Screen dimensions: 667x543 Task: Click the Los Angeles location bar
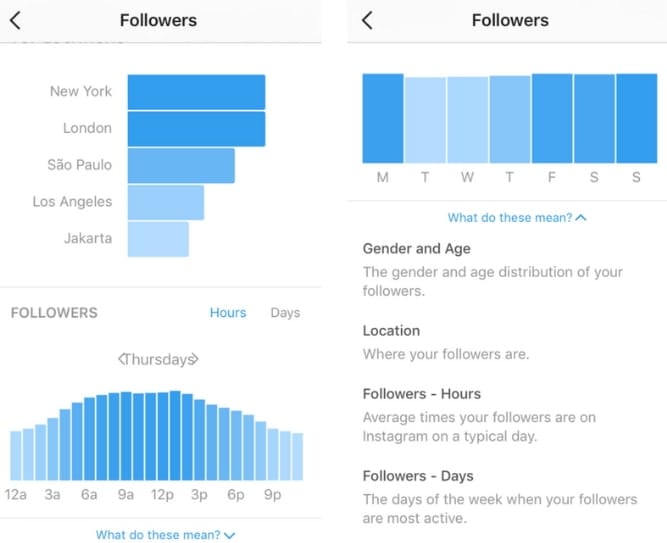165,202
